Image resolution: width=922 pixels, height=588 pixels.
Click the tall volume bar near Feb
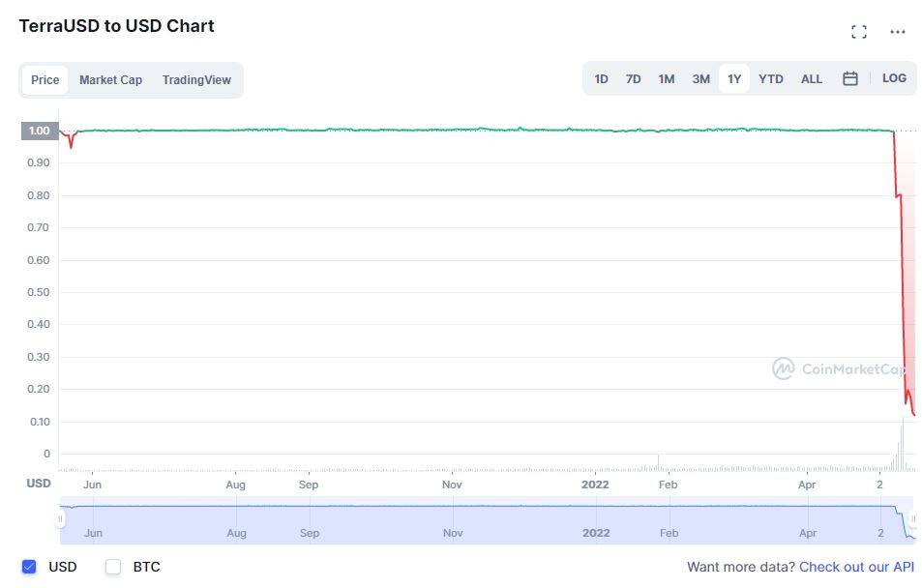point(658,462)
